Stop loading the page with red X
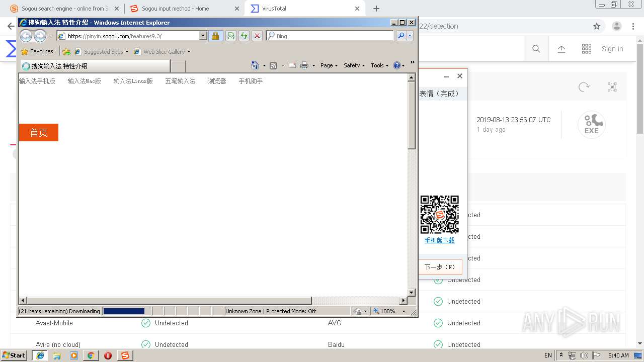This screenshot has width=644, height=362. click(257, 36)
